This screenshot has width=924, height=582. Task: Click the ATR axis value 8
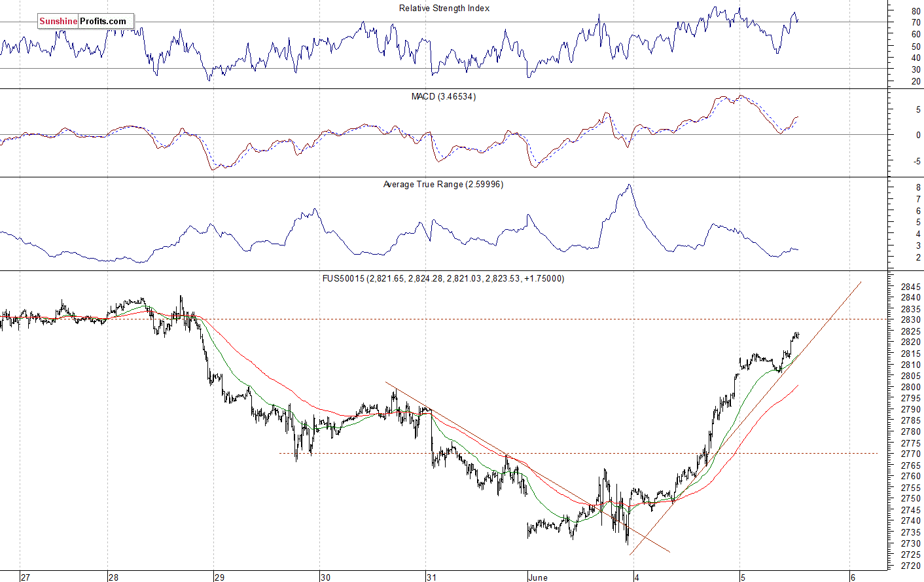click(x=918, y=188)
